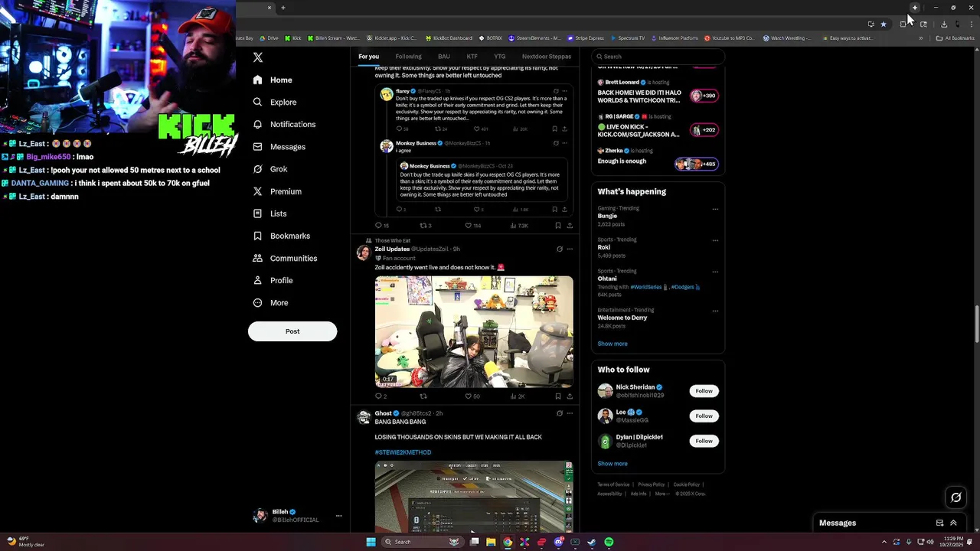Screen dimensions: 980x551
Task: Open Communities page
Action: (284, 258)
